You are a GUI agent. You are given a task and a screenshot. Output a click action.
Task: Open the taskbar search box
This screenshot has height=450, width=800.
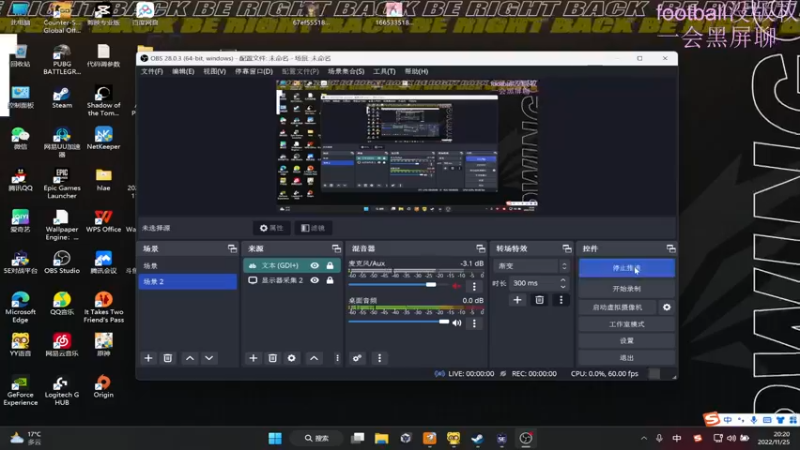[316, 438]
